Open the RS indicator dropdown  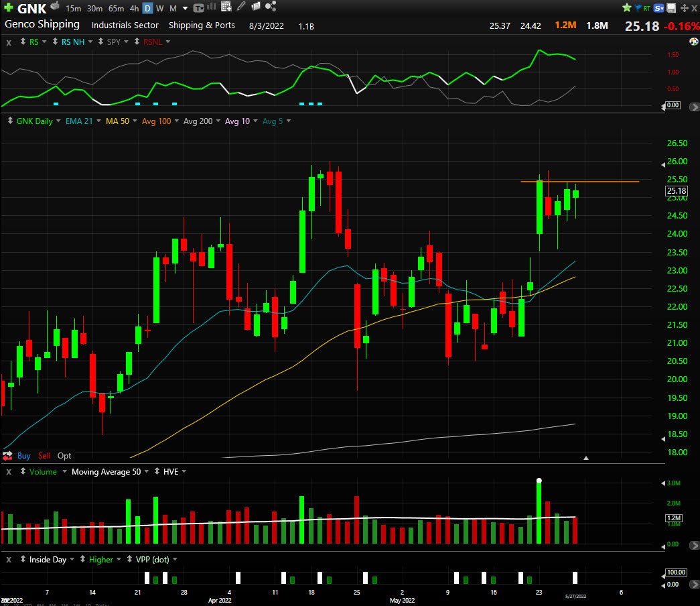44,42
